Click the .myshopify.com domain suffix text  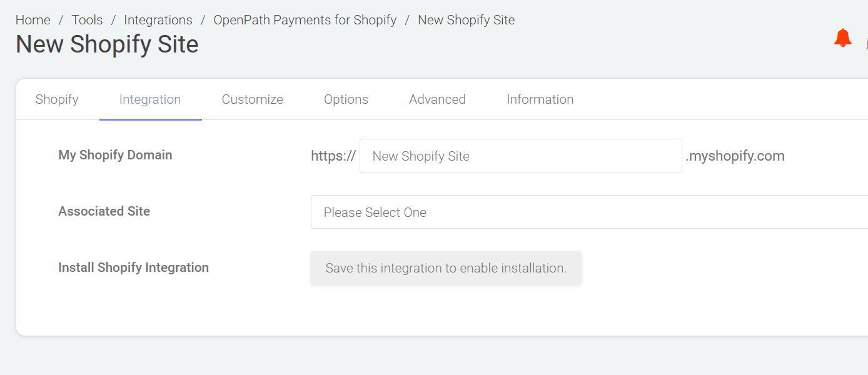click(735, 156)
